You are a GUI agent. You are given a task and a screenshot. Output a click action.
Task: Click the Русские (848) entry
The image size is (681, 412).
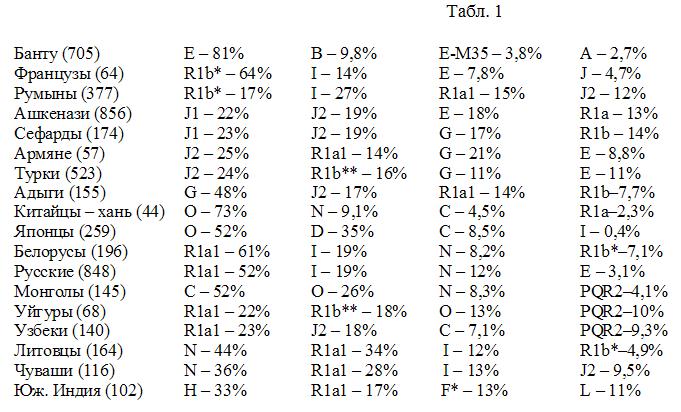(65, 272)
